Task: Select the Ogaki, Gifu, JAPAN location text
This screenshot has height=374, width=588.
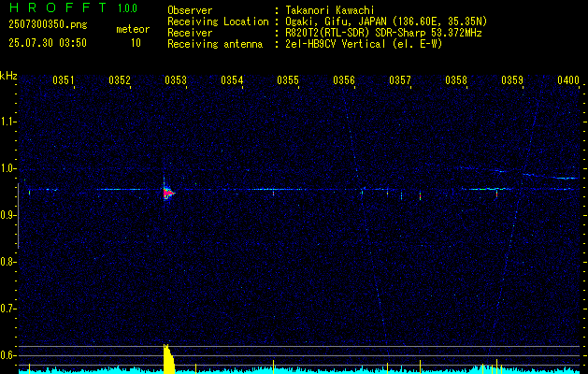Action: pos(386,22)
